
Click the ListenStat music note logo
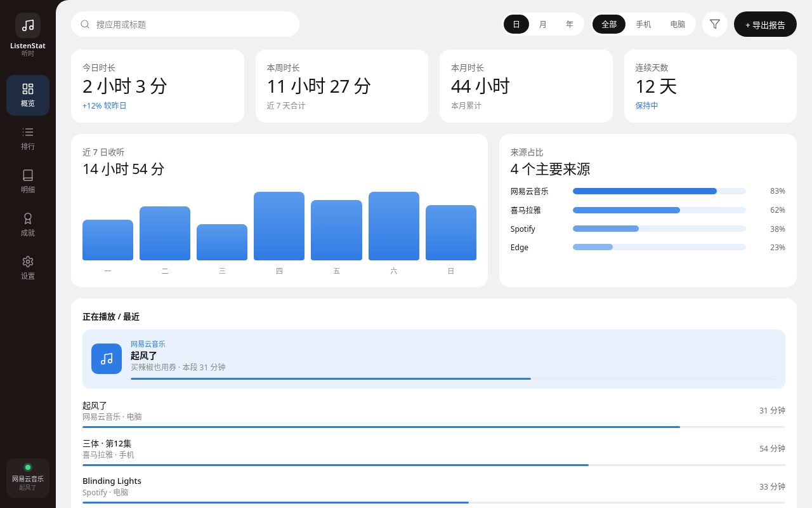click(x=28, y=25)
